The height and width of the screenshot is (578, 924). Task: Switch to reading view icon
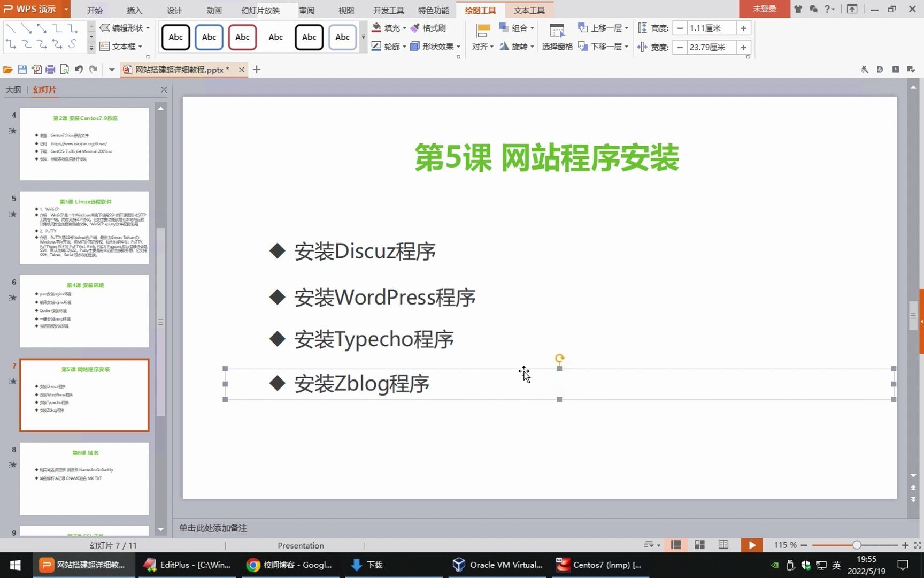click(x=723, y=545)
